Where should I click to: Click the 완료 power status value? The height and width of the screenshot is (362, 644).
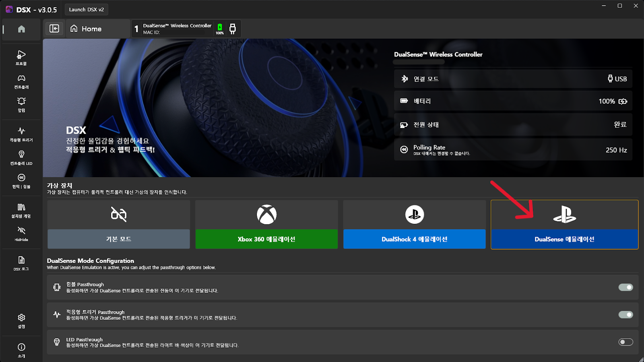(x=620, y=124)
